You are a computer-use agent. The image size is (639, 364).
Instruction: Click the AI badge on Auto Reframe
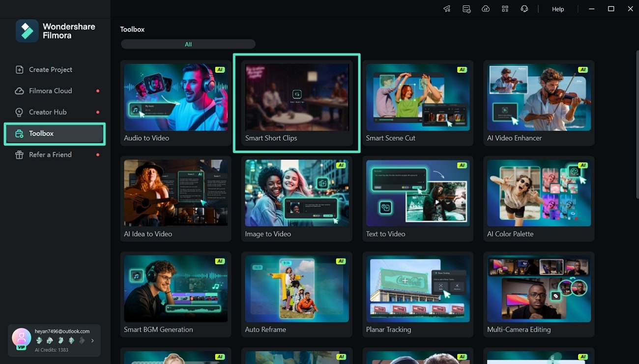pyautogui.click(x=341, y=261)
